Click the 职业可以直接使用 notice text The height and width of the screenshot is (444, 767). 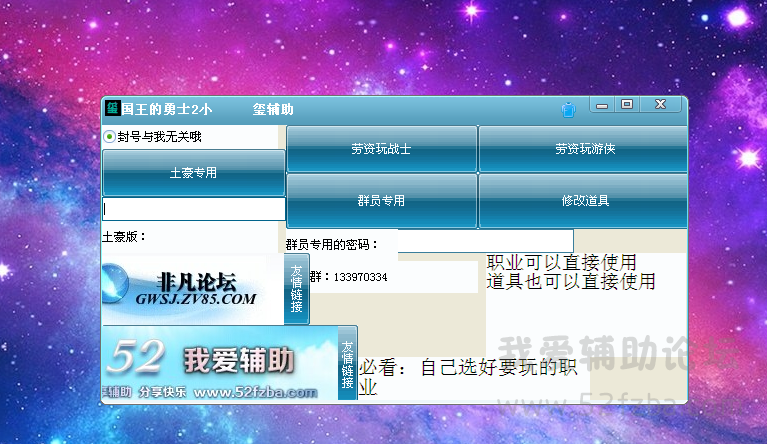point(560,262)
